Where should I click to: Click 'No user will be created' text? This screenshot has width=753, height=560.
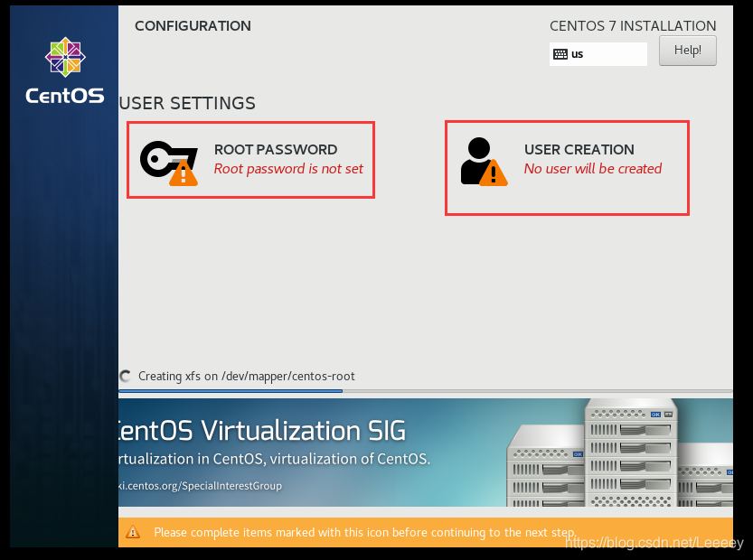[x=593, y=169]
